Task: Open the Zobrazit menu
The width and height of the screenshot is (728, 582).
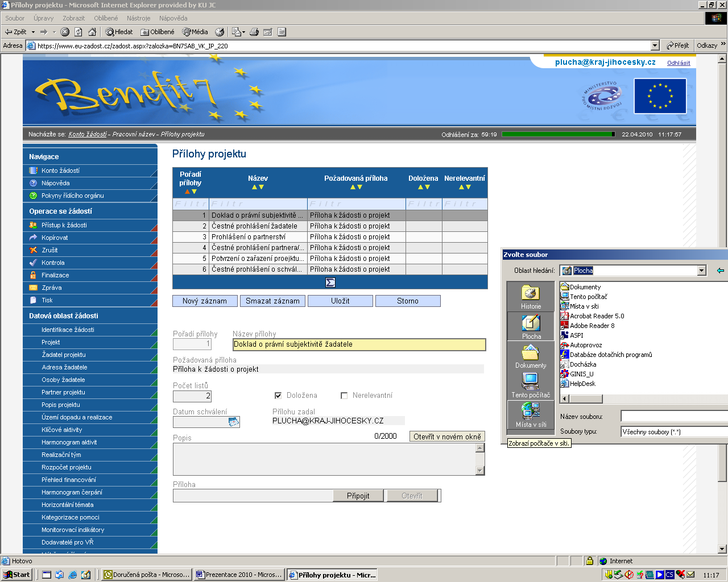Action: tap(73, 18)
